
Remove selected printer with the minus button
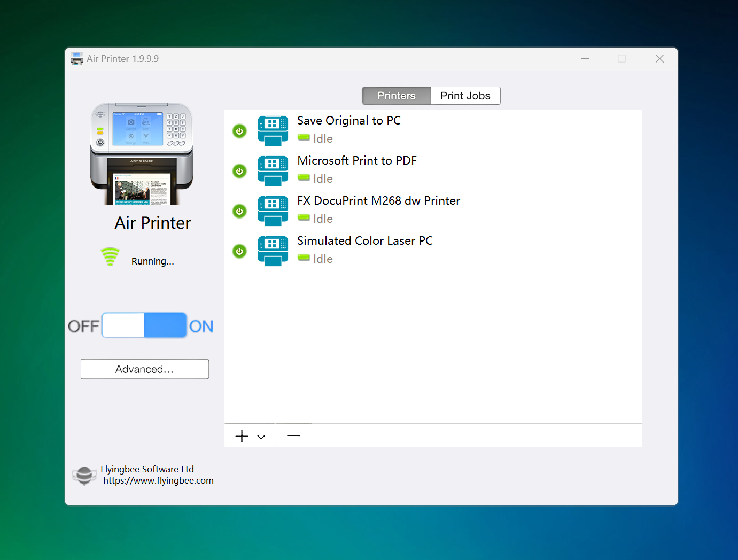293,435
